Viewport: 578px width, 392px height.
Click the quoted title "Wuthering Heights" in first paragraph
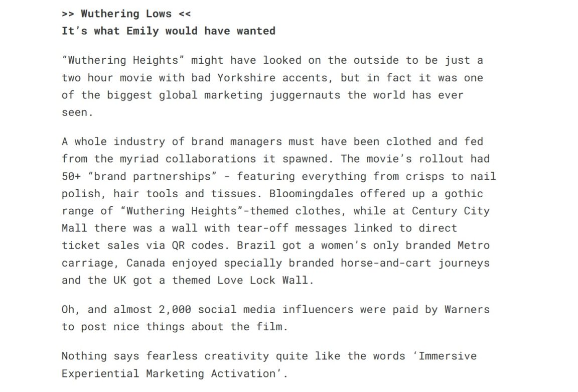pyautogui.click(x=123, y=61)
